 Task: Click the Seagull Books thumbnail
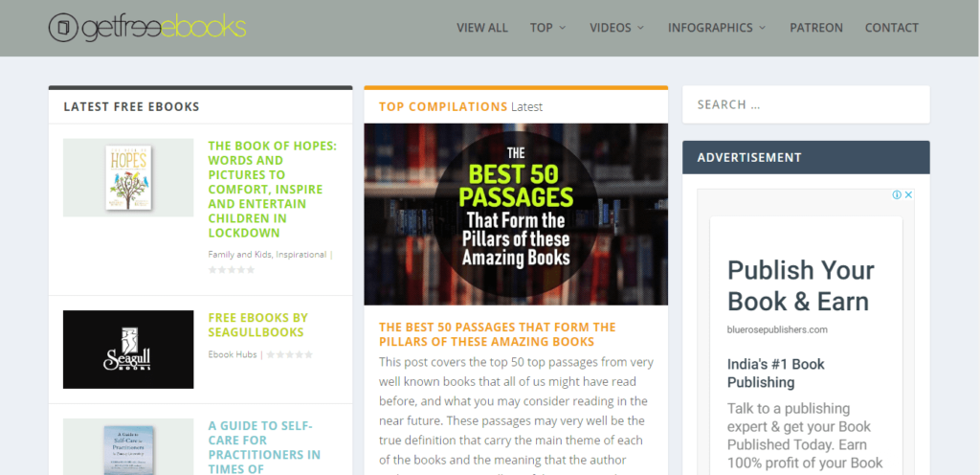point(128,350)
